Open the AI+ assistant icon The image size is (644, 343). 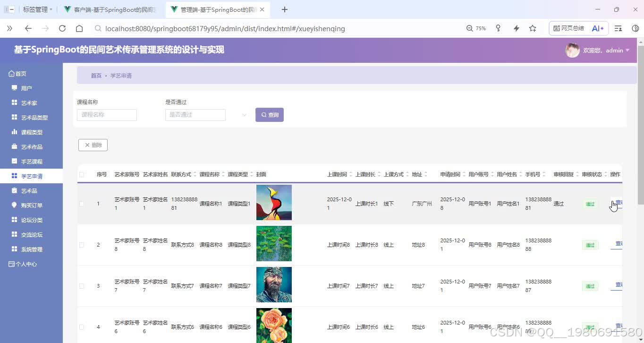pos(598,28)
